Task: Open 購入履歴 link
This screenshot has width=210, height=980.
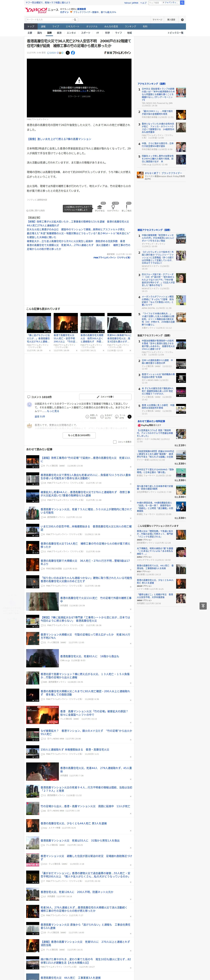Action: (171, 20)
